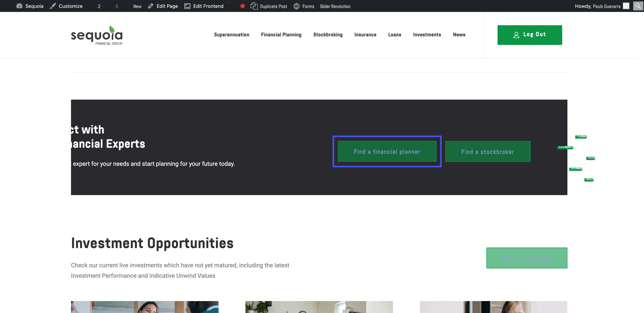Click the Edit Page pencil icon
The width and height of the screenshot is (644, 313).
pos(151,6)
